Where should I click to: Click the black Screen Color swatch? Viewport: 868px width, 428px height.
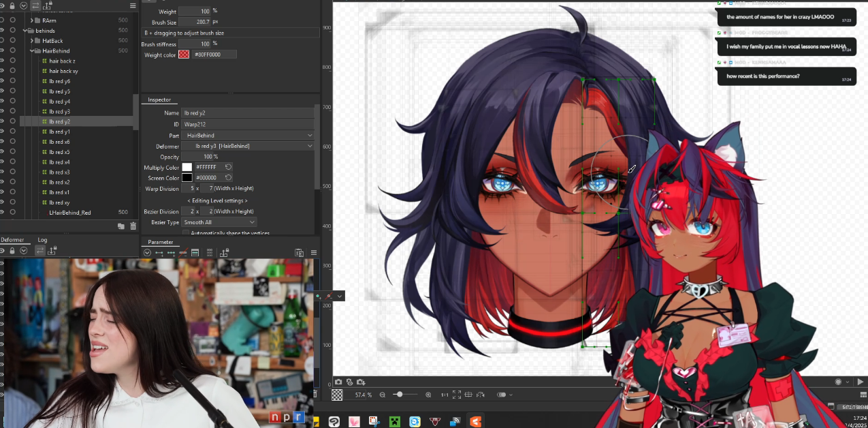tap(187, 177)
